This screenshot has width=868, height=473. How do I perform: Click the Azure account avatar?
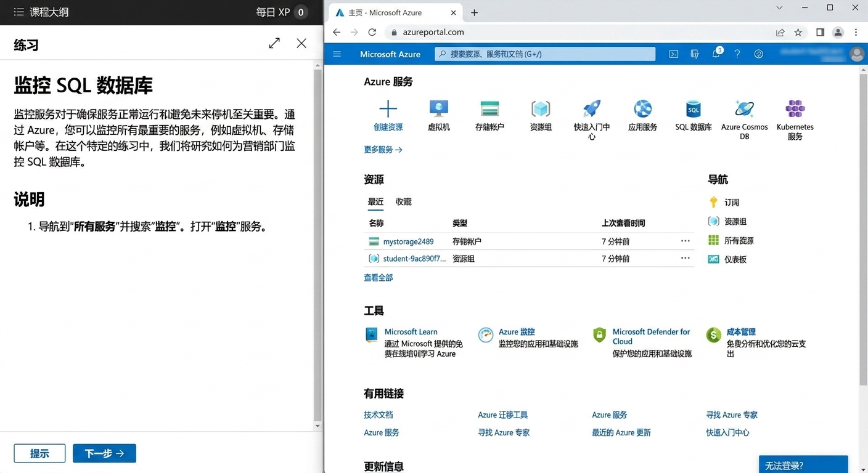tap(857, 54)
